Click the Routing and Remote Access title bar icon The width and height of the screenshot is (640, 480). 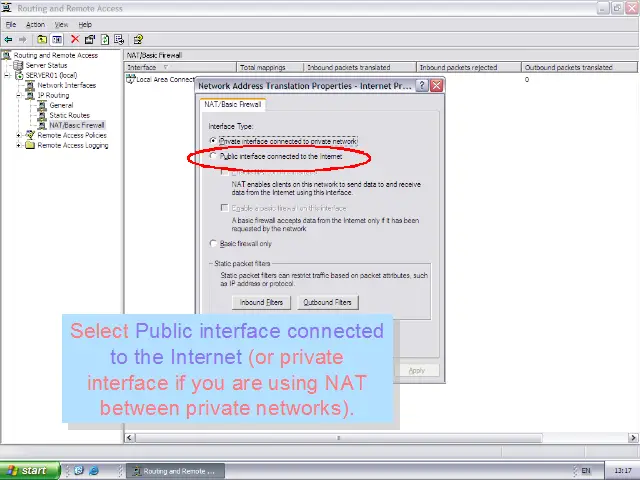click(7, 8)
